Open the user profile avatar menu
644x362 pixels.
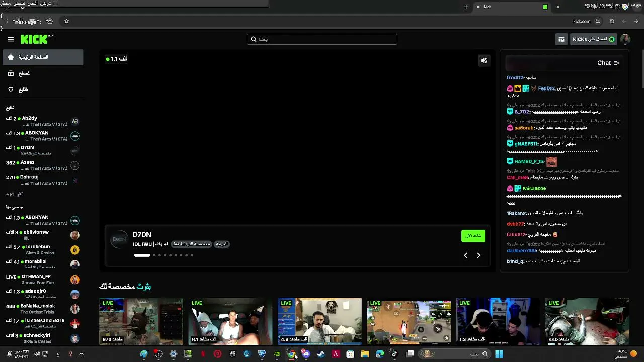[625, 39]
